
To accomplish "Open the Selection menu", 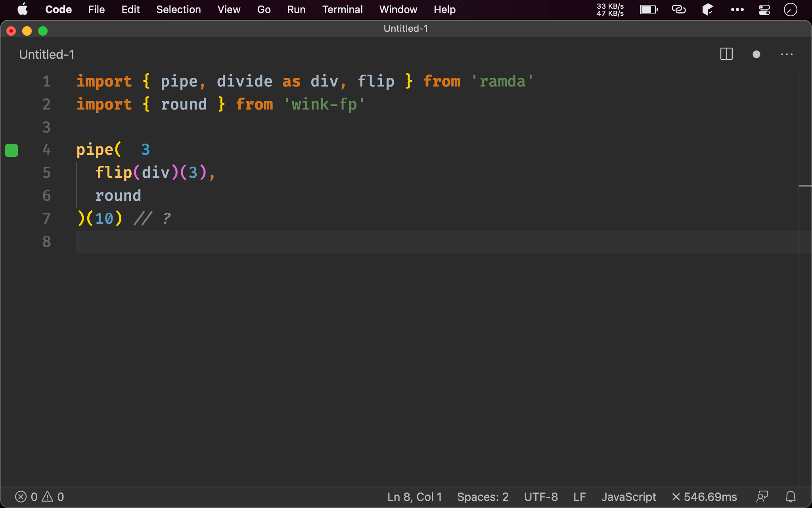I will (x=178, y=9).
